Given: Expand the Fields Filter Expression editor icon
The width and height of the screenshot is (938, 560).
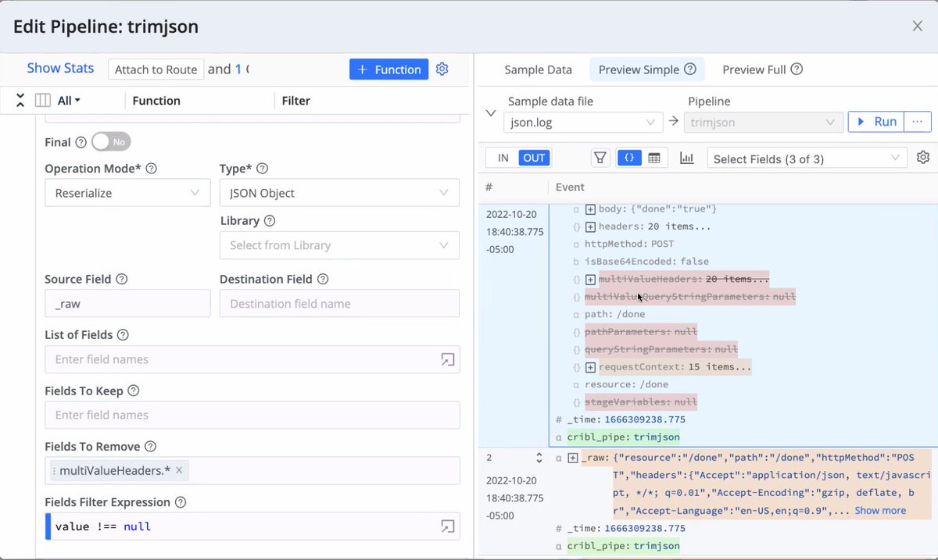Looking at the screenshot, I should (447, 526).
